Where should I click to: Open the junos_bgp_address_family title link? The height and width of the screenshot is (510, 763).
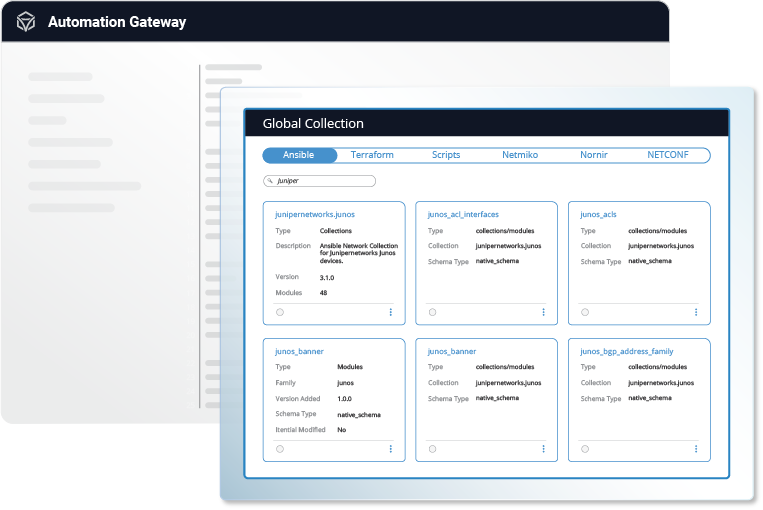pos(627,351)
